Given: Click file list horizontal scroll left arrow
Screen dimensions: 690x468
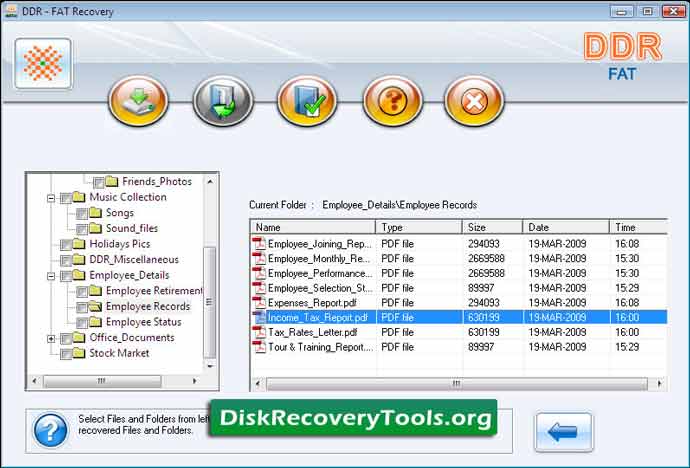Looking at the screenshot, I should pos(258,384).
